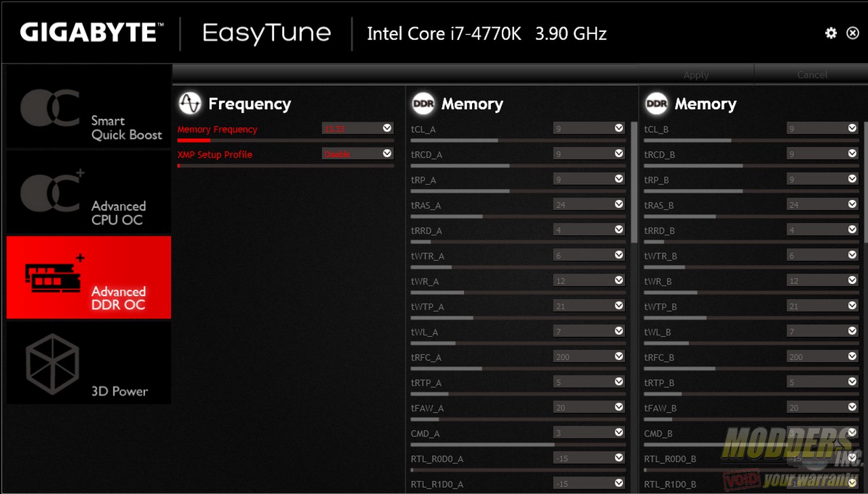The height and width of the screenshot is (494, 868).
Task: Expand the tRAS_A value dropdown
Action: click(x=589, y=205)
